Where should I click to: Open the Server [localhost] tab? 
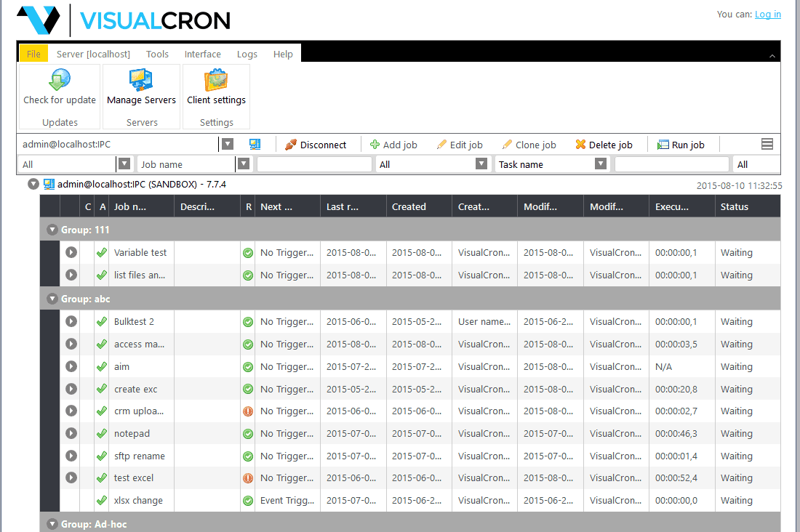point(93,54)
